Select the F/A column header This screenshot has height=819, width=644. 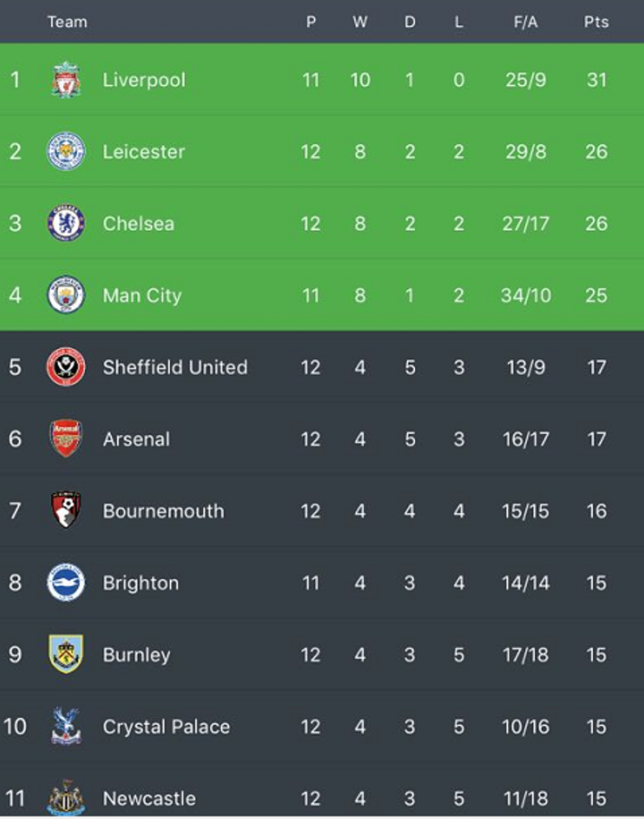point(526,22)
